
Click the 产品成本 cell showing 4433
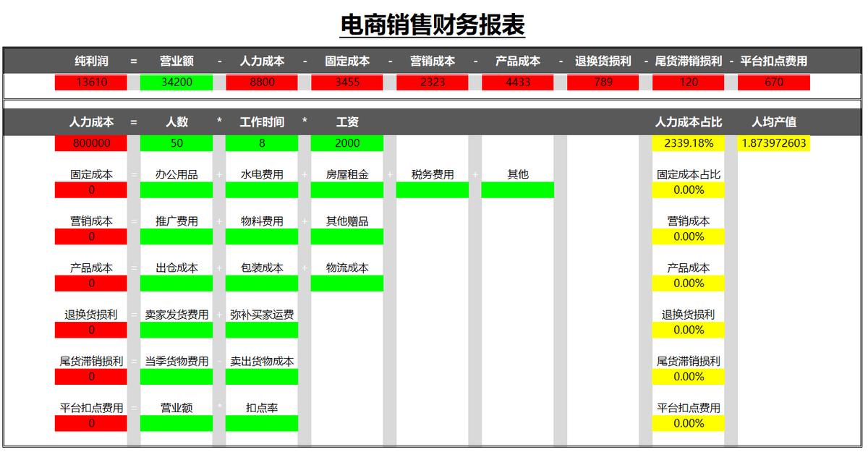pyautogui.click(x=516, y=82)
